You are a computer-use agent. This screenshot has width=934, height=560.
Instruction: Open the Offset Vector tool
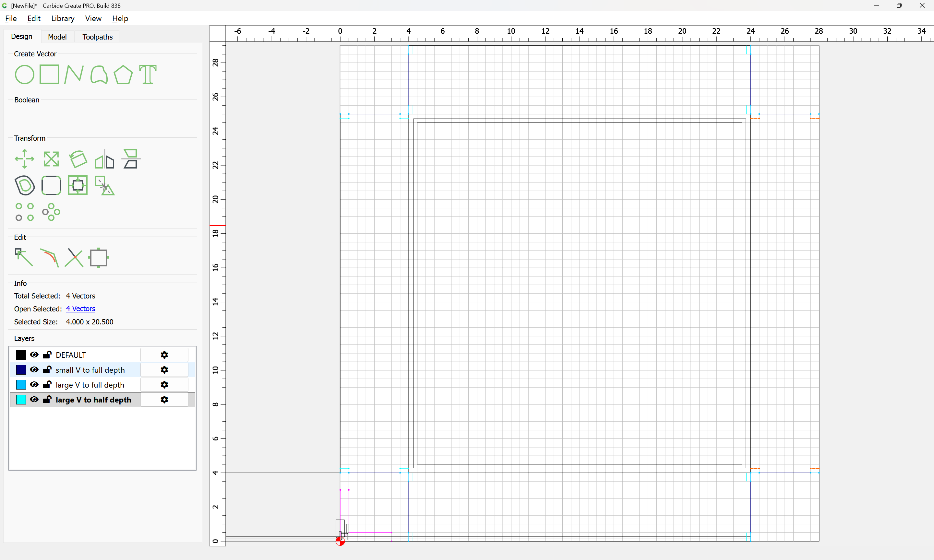pos(25,185)
